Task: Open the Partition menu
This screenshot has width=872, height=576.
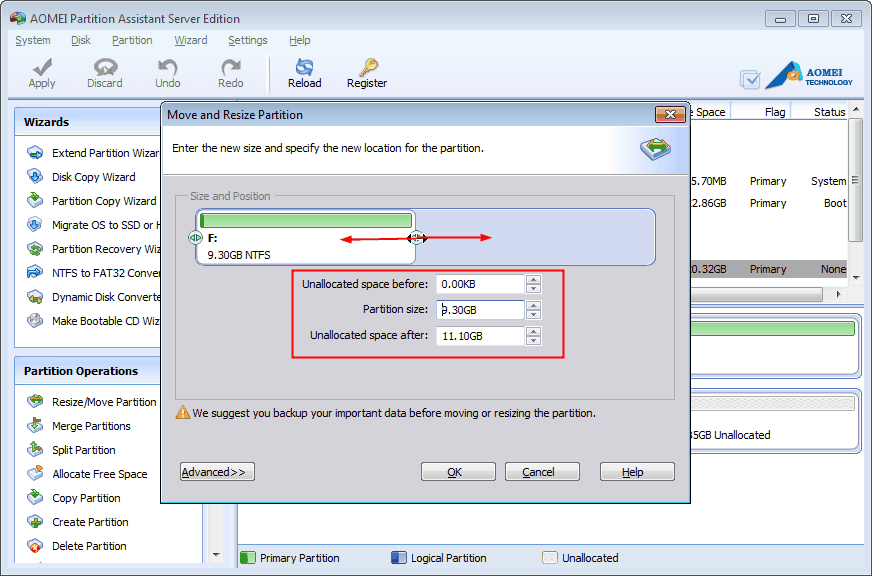Action: (132, 40)
